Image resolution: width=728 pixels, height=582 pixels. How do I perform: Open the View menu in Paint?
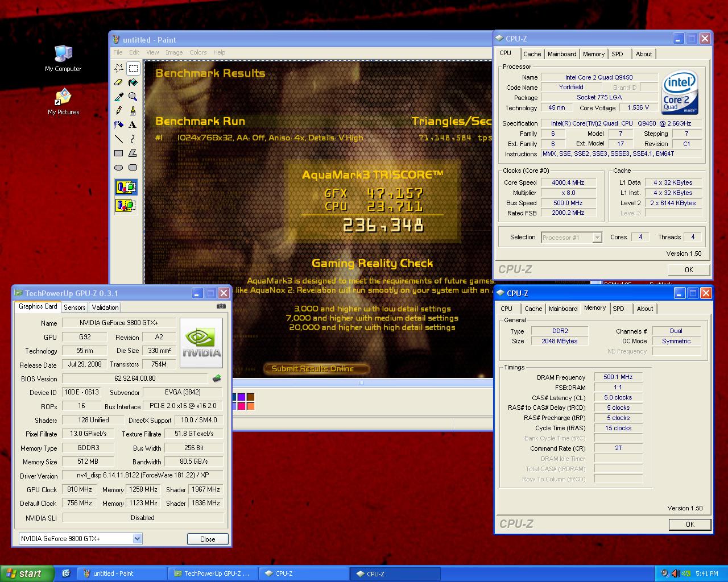click(x=152, y=52)
